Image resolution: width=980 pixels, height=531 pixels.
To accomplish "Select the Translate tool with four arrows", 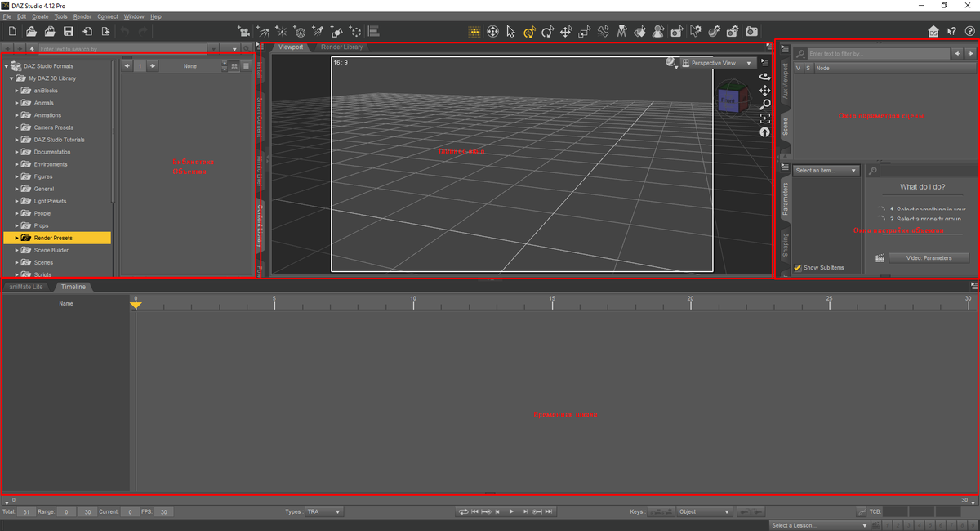I will pyautogui.click(x=565, y=31).
